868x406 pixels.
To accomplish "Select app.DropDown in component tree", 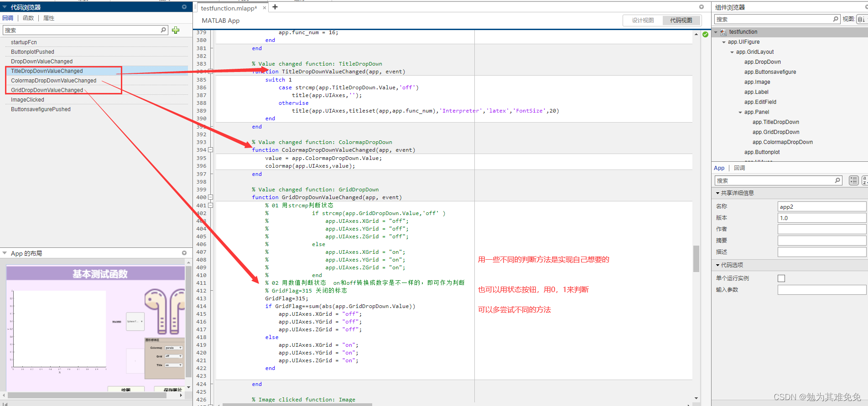I will click(x=762, y=62).
